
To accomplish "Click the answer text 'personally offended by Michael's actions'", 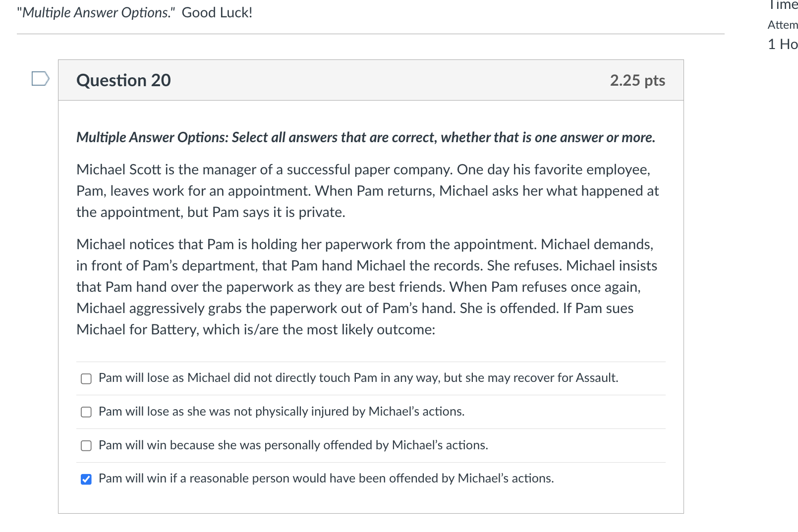I will coord(293,445).
